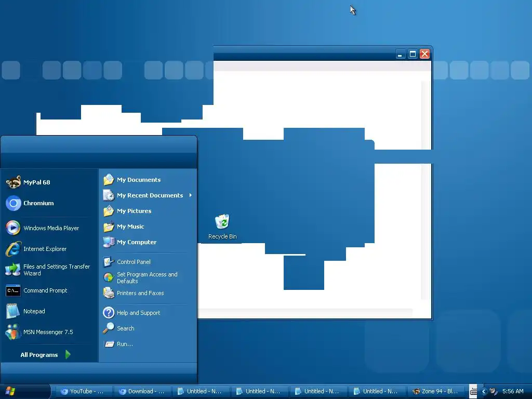Open My Music folder
The height and width of the screenshot is (399, 532).
point(148,227)
